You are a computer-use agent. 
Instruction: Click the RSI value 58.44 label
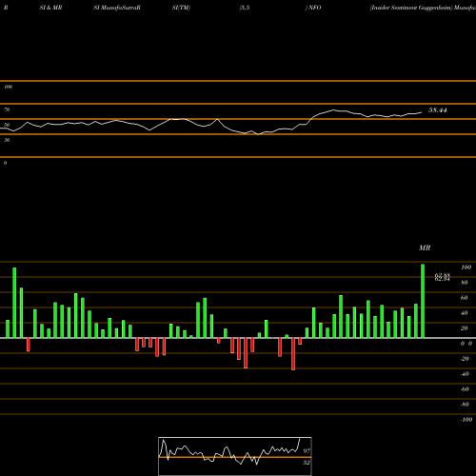tap(438, 110)
